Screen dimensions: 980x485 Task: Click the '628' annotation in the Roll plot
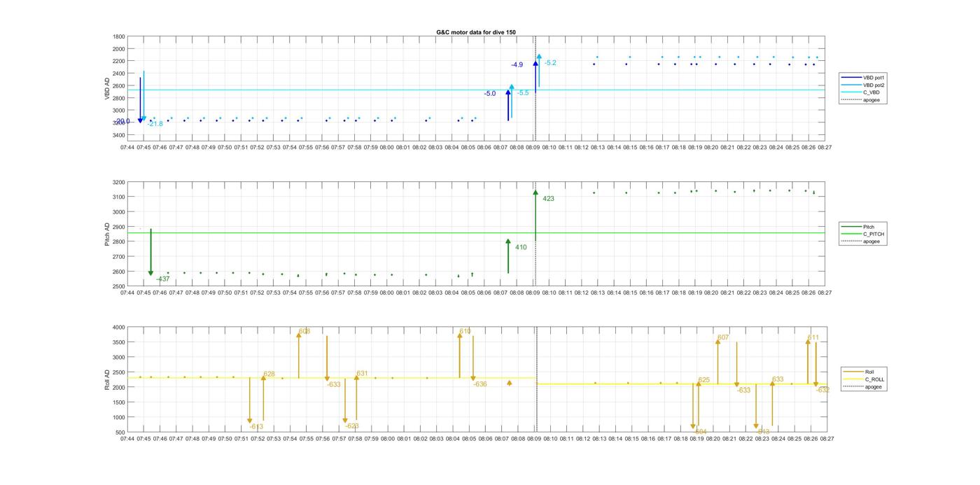coord(269,374)
